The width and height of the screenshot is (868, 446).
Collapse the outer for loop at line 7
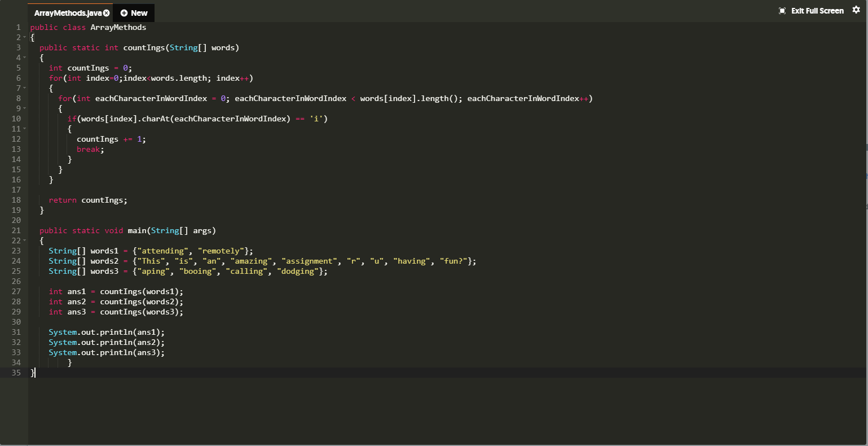[x=24, y=88]
